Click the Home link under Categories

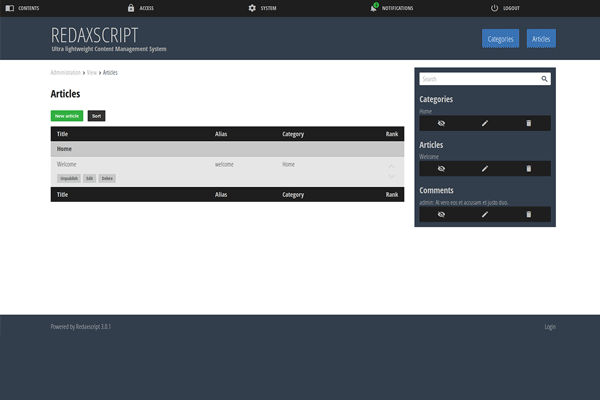426,111
